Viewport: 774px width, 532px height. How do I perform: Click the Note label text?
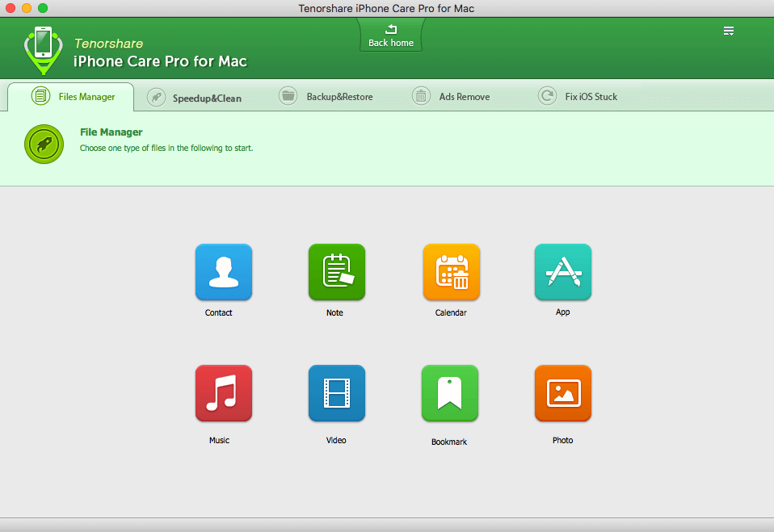click(334, 312)
